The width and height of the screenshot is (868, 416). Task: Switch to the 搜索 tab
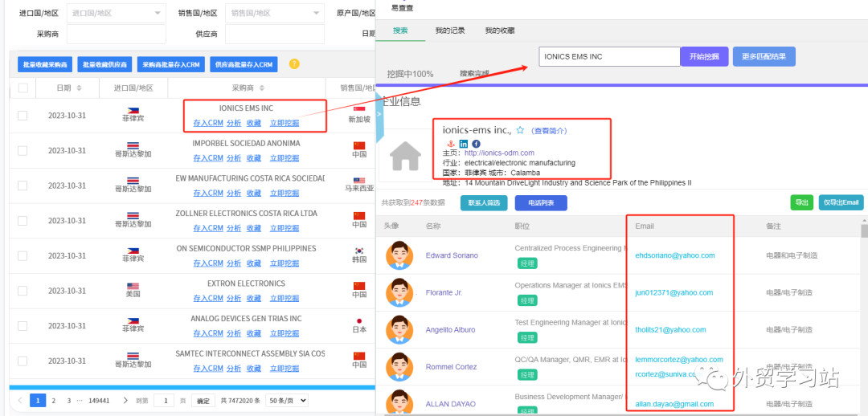tap(400, 31)
